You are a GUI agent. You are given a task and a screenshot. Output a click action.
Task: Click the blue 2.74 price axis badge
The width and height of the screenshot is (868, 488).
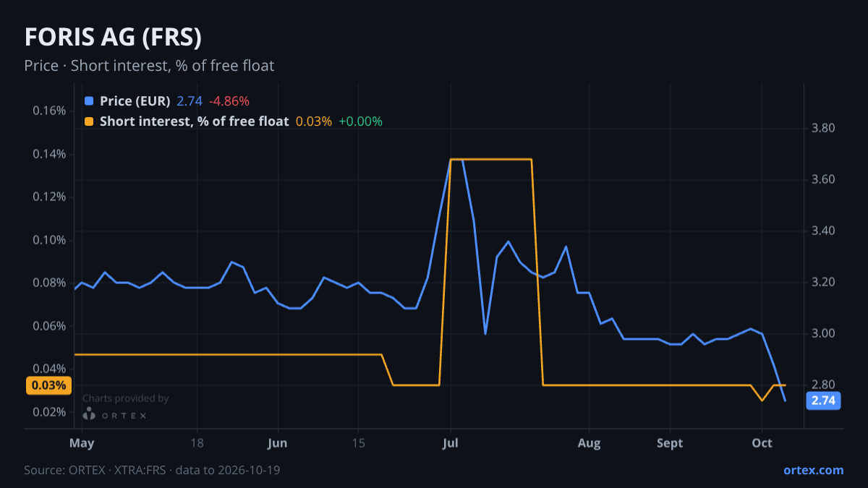pos(823,401)
